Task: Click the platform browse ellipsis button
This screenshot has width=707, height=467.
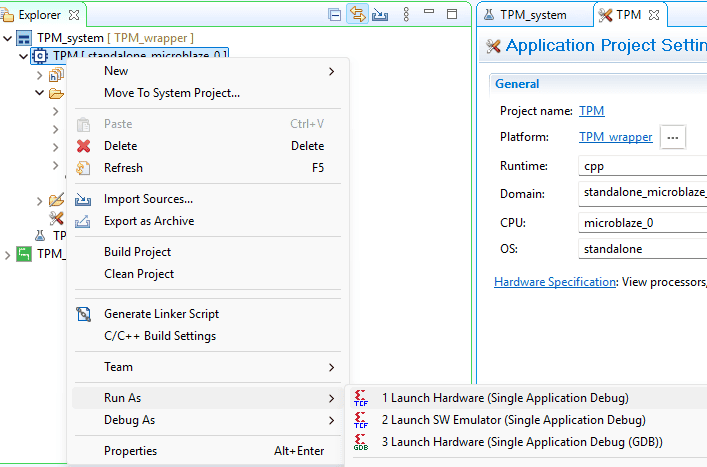Action: tap(673, 137)
